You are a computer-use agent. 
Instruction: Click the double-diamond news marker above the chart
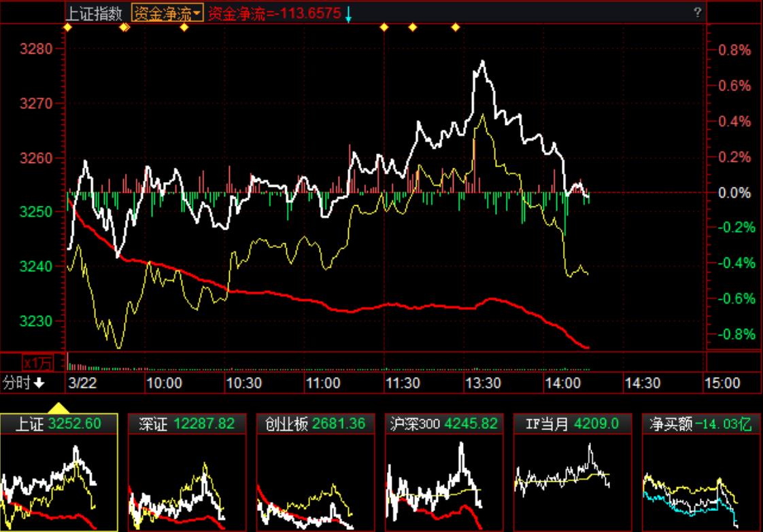pos(124,27)
